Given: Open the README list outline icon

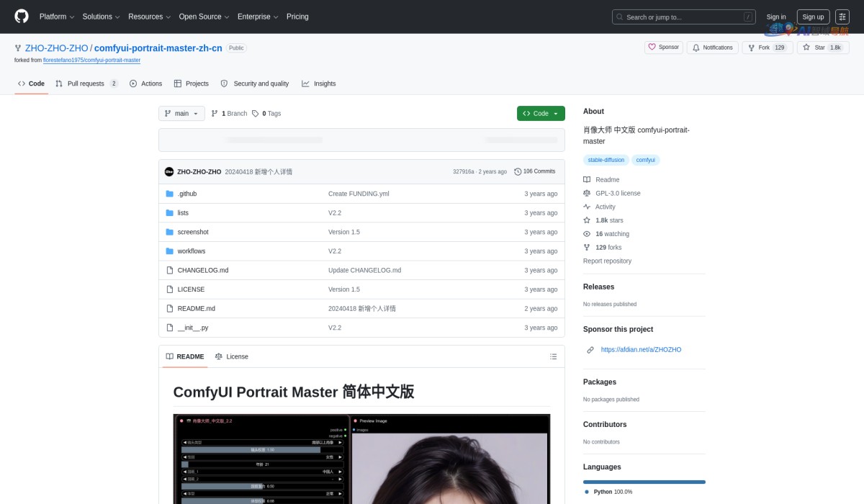Looking at the screenshot, I should pyautogui.click(x=553, y=356).
